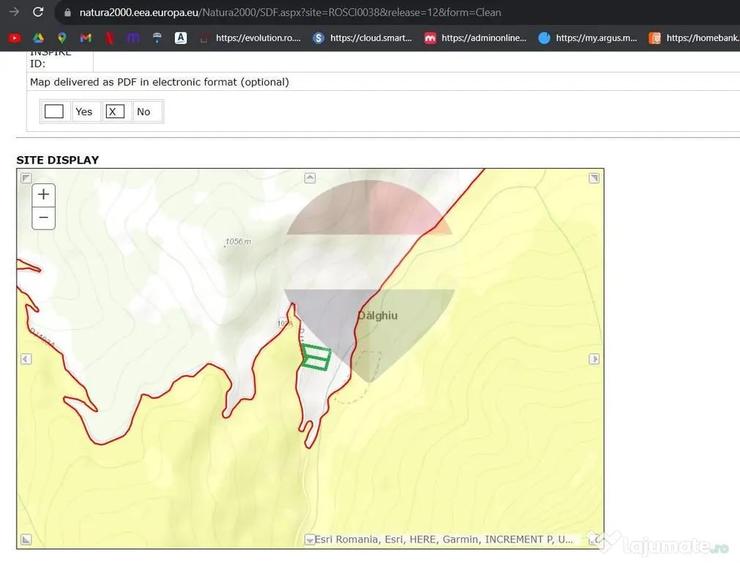Viewport: 740px width, 563px height.
Task: Pan map north with top arrow
Action: tap(310, 178)
